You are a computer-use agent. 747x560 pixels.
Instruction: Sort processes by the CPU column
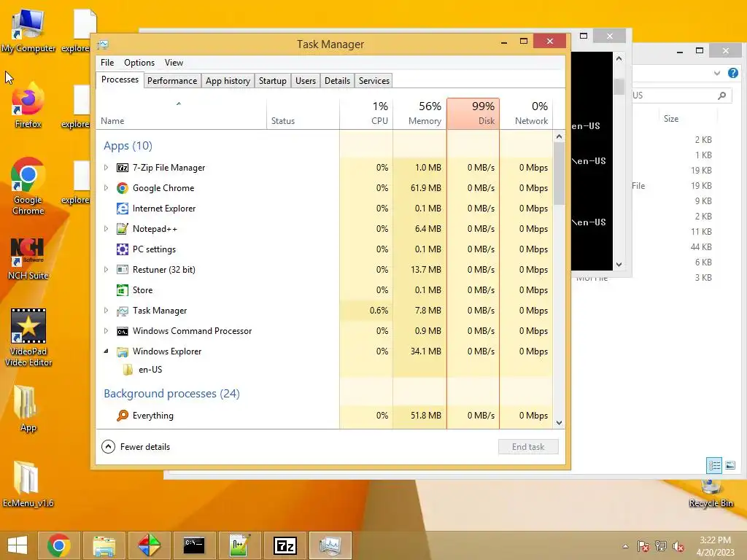[x=366, y=113]
